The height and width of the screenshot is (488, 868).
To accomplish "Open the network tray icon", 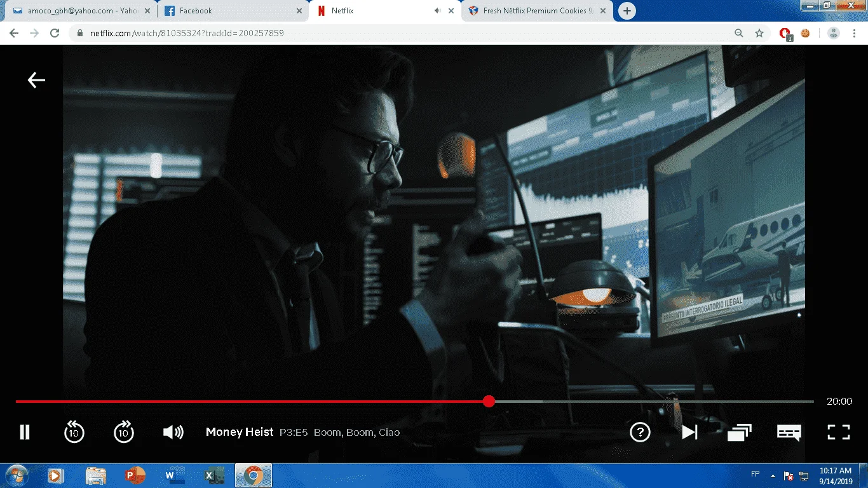I will pyautogui.click(x=804, y=475).
